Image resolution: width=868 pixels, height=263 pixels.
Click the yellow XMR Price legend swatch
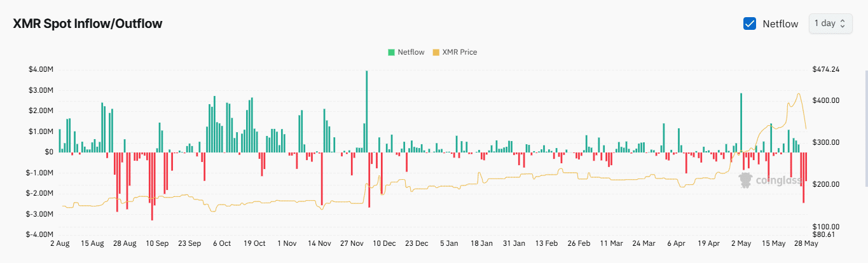click(x=436, y=52)
